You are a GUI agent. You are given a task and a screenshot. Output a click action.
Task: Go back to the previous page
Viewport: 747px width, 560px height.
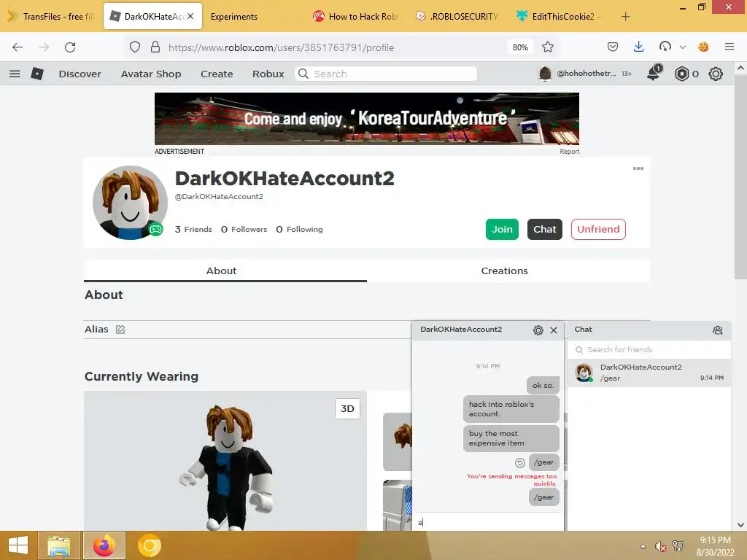point(18,47)
